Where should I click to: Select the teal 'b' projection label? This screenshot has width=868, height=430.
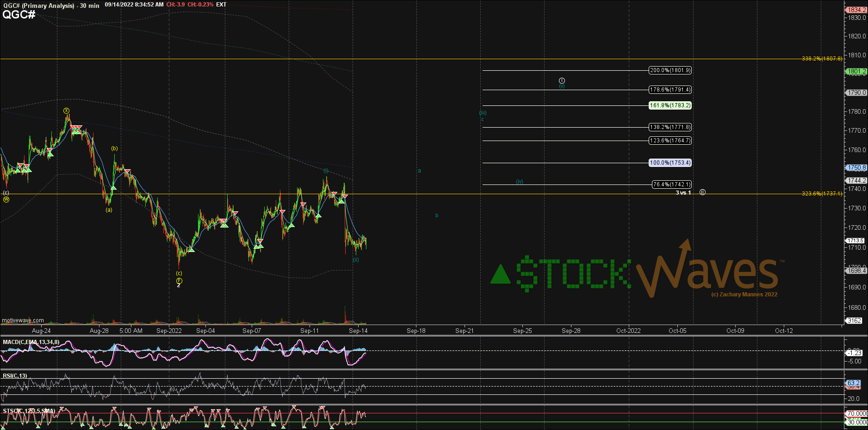437,215
